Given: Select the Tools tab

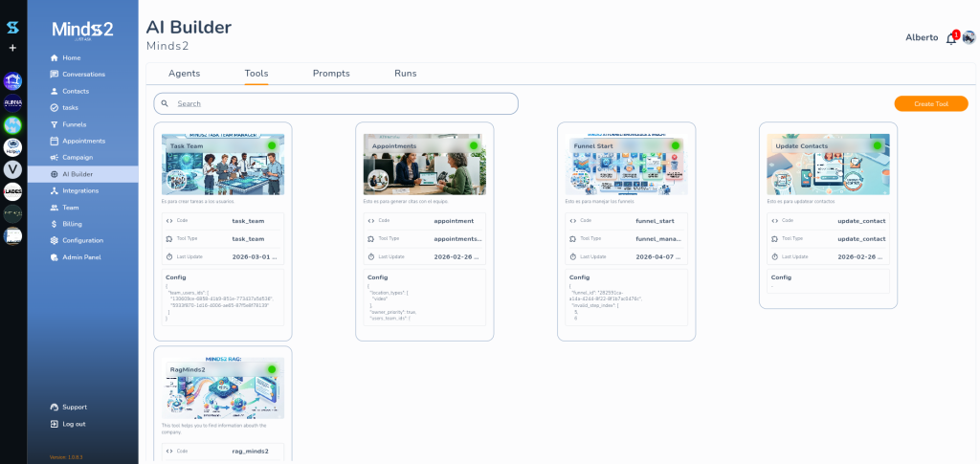Looking at the screenshot, I should (x=256, y=74).
